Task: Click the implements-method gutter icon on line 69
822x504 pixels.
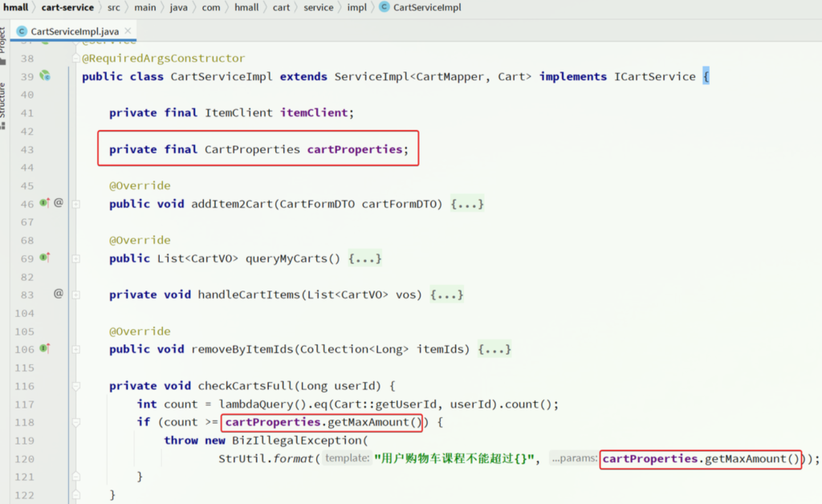Action: pyautogui.click(x=45, y=258)
